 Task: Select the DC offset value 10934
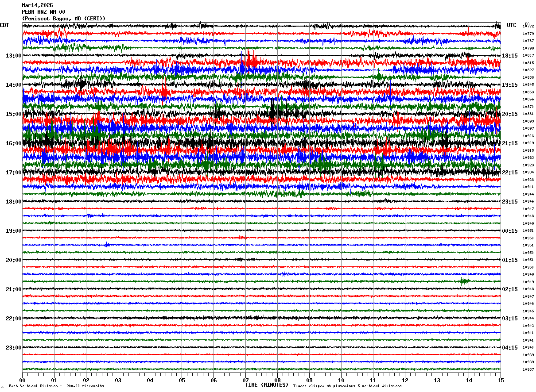[x=528, y=172]
